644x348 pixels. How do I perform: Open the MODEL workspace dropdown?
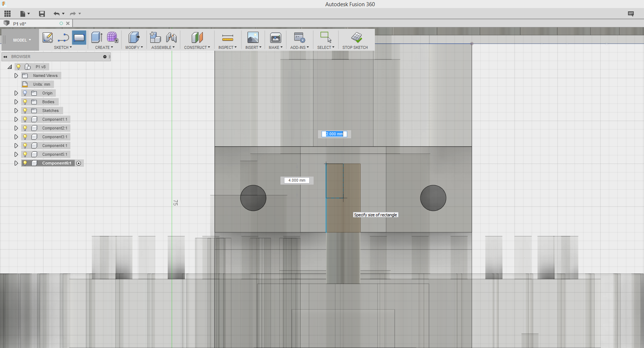22,40
